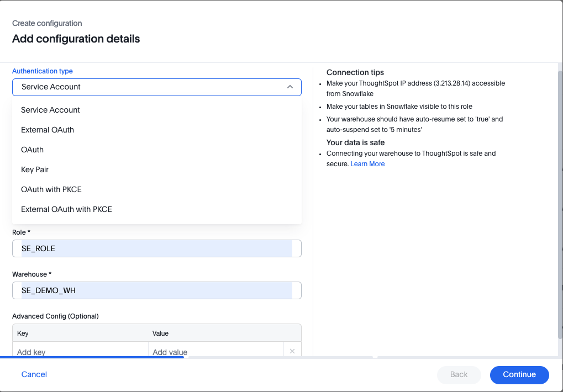Select Service Account option in list
The height and width of the screenshot is (392, 563).
point(157,110)
